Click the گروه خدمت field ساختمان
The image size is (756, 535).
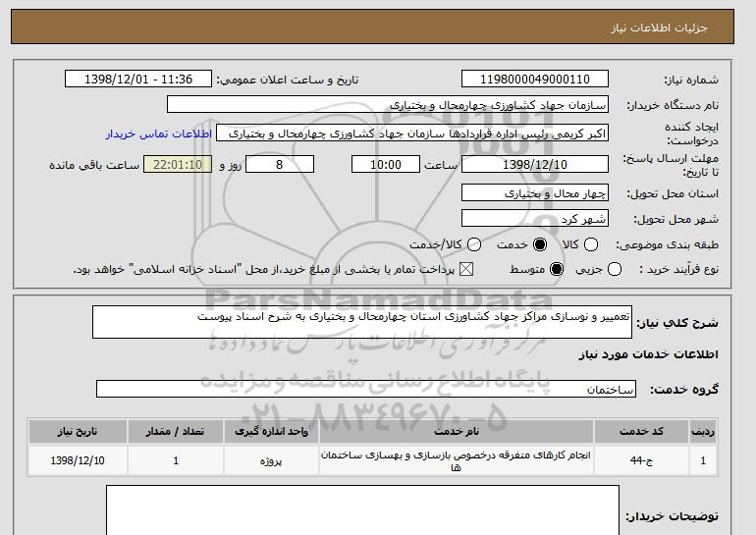[x=366, y=389]
